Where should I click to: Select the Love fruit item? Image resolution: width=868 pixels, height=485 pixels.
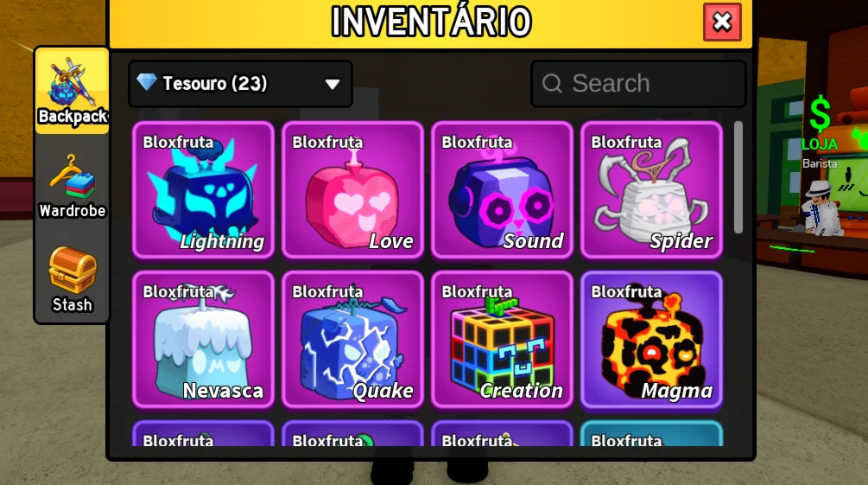tap(352, 190)
